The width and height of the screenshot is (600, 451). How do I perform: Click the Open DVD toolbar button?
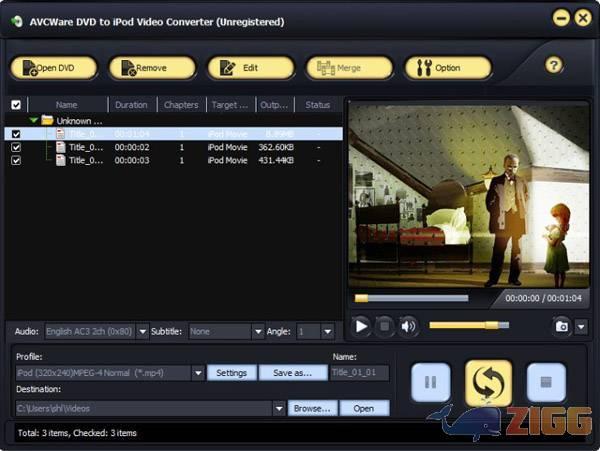(54, 68)
